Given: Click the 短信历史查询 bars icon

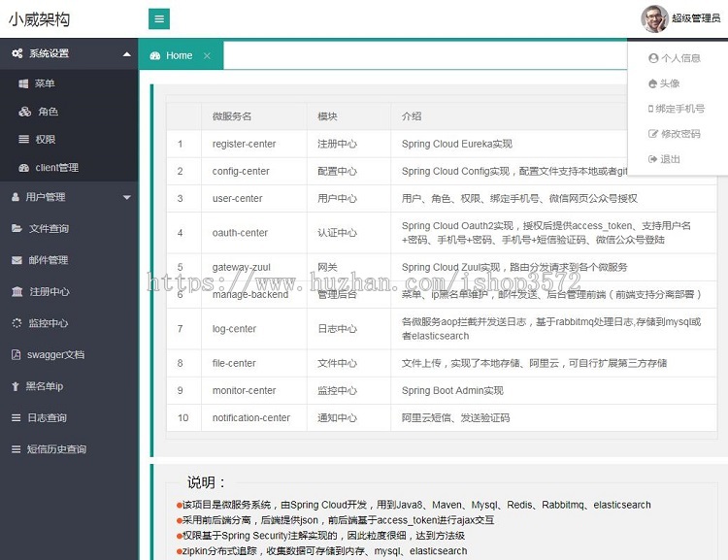Looking at the screenshot, I should 17,449.
